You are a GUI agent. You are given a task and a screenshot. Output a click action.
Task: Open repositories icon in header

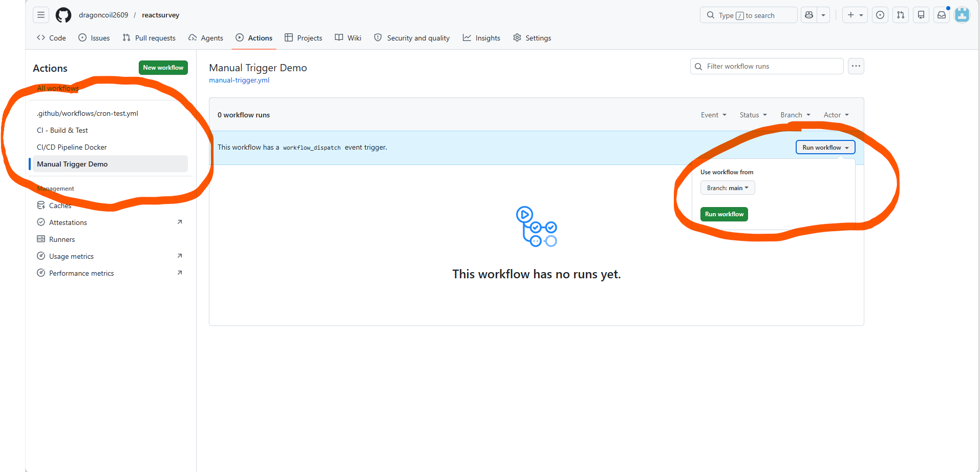[921, 15]
